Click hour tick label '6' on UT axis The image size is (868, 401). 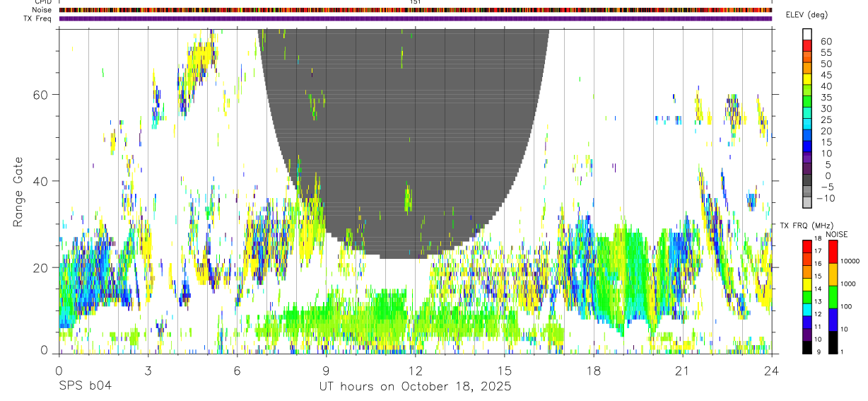(237, 370)
